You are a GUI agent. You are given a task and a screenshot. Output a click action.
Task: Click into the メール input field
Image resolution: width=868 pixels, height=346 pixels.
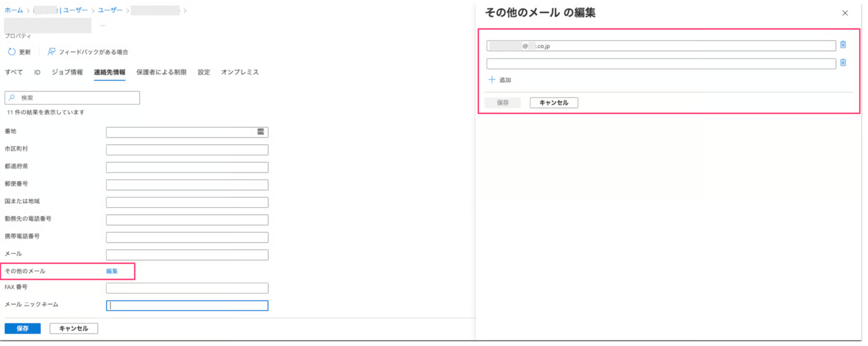coord(187,255)
